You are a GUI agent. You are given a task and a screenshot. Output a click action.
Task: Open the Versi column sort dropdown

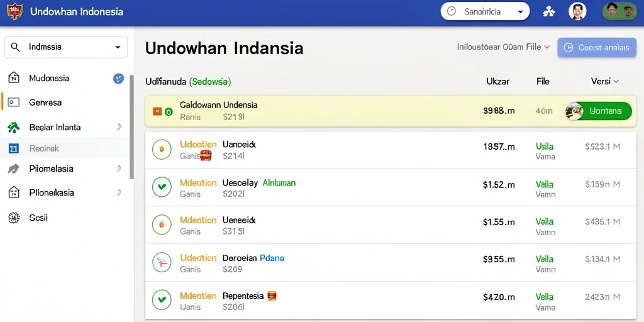pos(604,81)
